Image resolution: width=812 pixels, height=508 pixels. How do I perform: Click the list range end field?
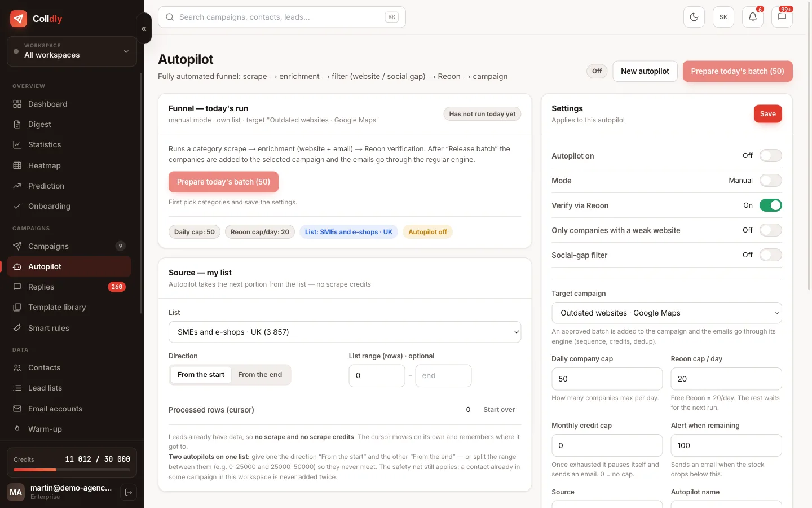[443, 375]
